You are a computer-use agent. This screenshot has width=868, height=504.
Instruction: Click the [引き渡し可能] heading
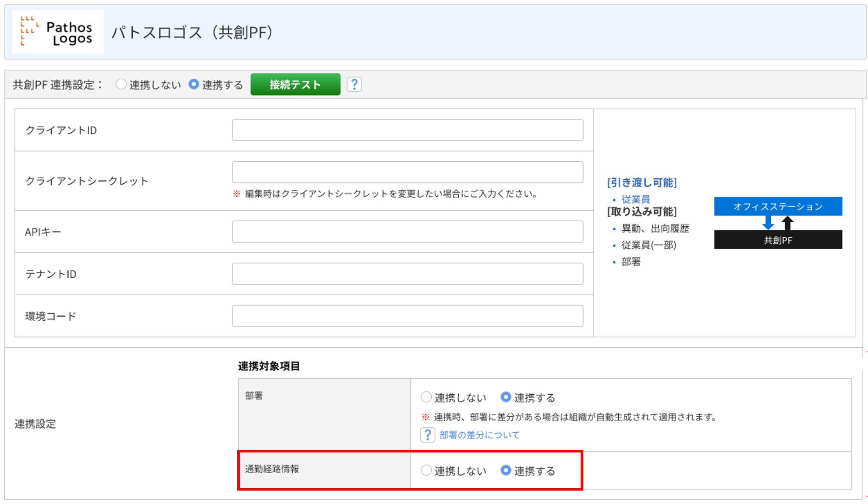tap(642, 183)
